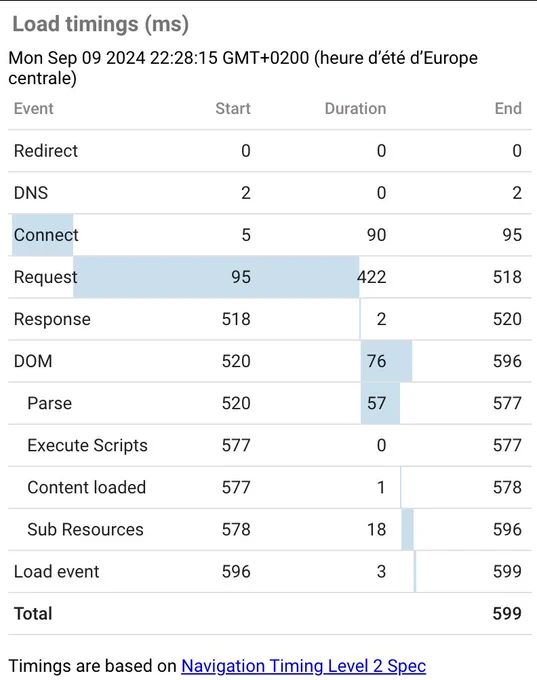Click the Load timings (ms) heading
537x680 pixels.
(x=101, y=24)
